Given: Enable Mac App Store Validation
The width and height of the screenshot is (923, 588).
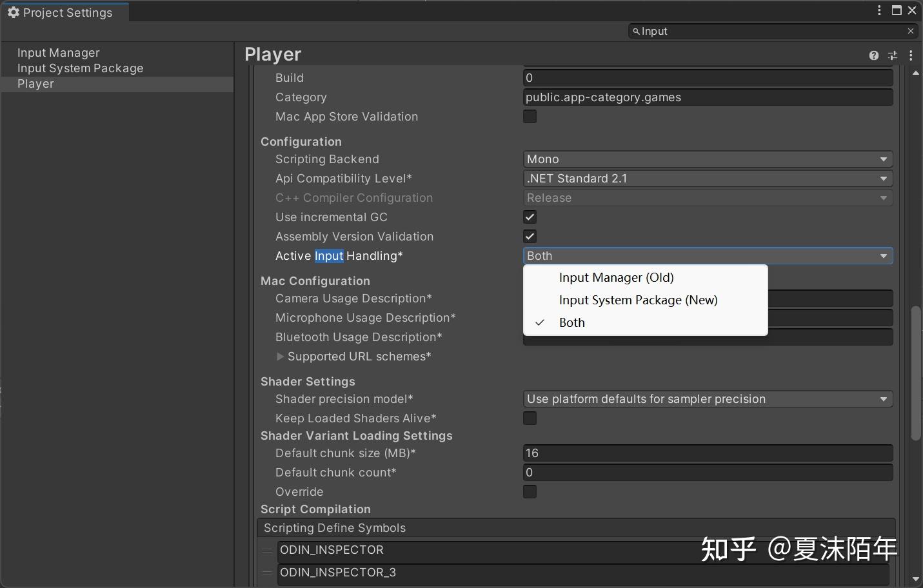Looking at the screenshot, I should 529,117.
